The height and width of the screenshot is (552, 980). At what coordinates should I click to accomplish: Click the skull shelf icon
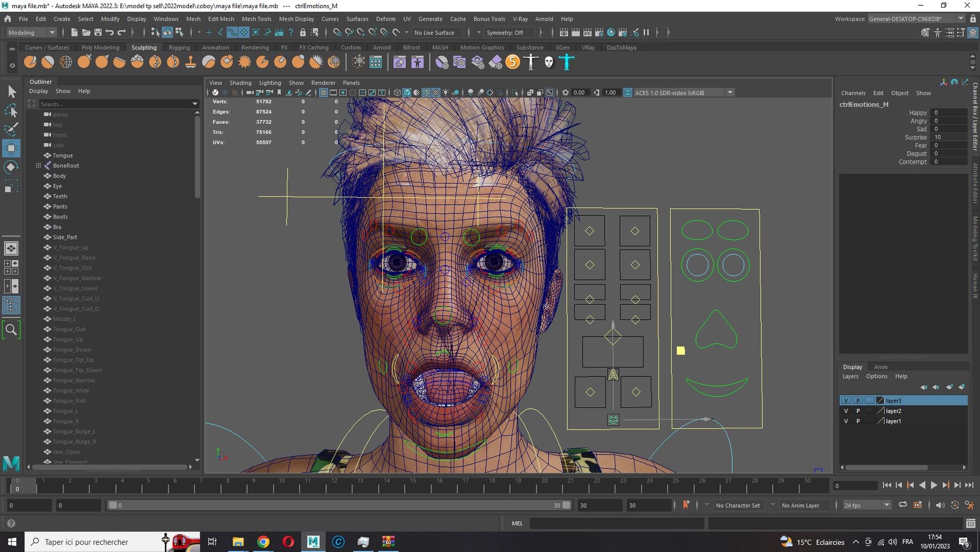[549, 62]
